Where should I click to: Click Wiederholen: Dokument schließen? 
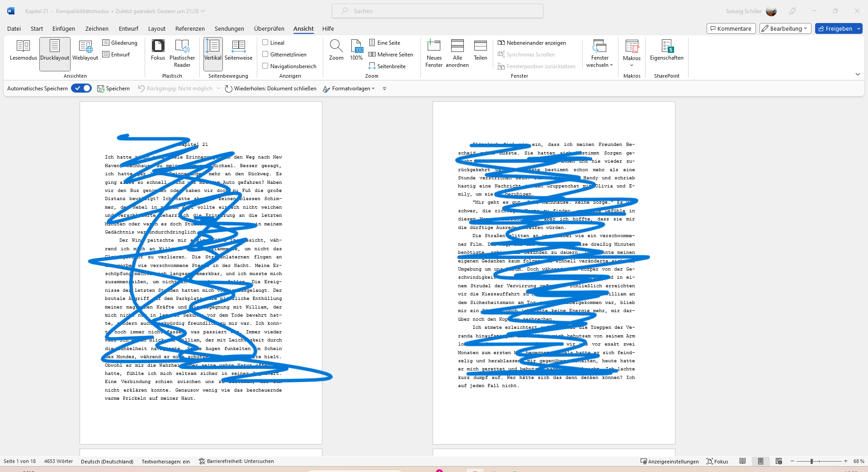tap(270, 89)
